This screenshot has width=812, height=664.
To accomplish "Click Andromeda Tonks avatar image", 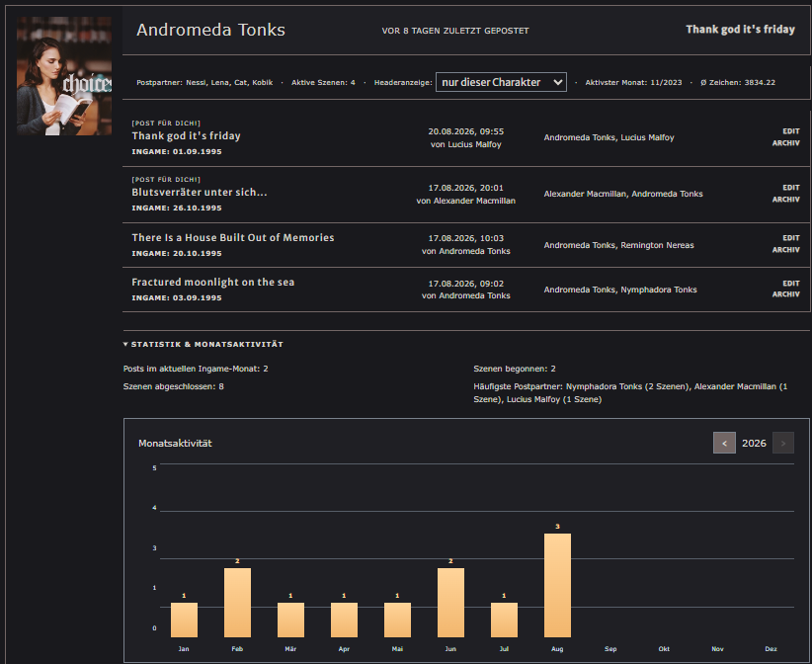I will (64, 76).
